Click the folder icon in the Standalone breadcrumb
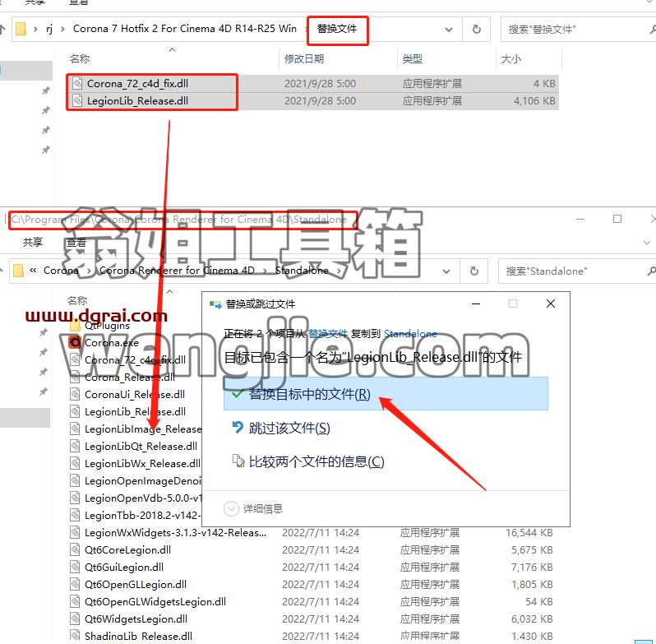Viewport: 656px width, 644px height. click(x=18, y=271)
